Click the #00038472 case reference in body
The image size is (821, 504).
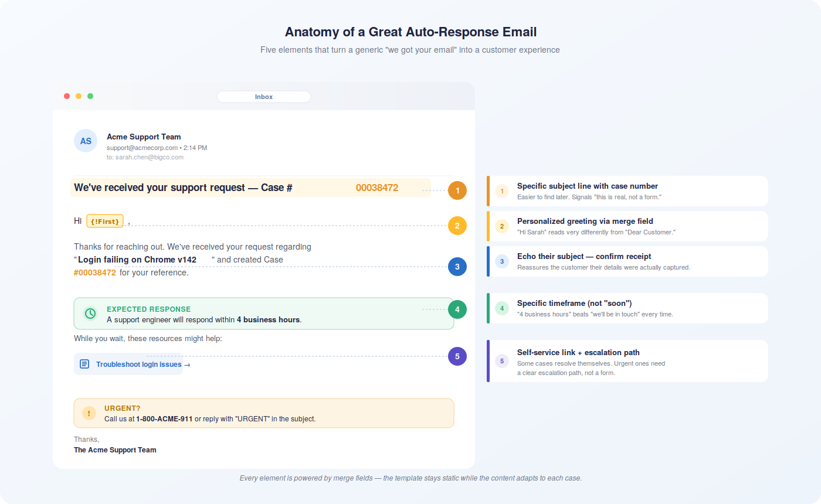(x=95, y=273)
